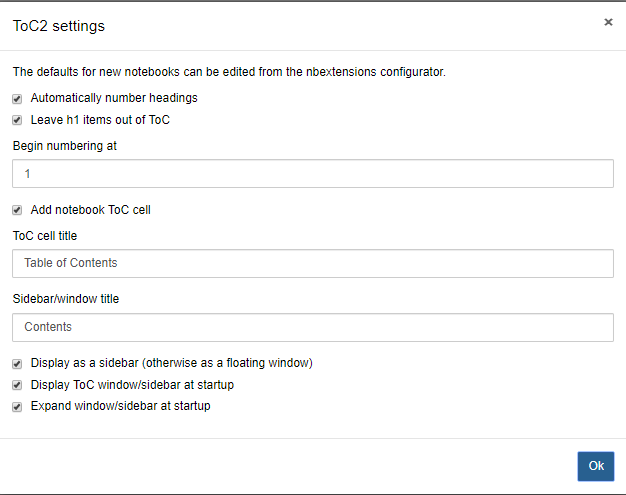Select the Sidebar/window title text field
The width and height of the screenshot is (626, 495).
pos(312,327)
